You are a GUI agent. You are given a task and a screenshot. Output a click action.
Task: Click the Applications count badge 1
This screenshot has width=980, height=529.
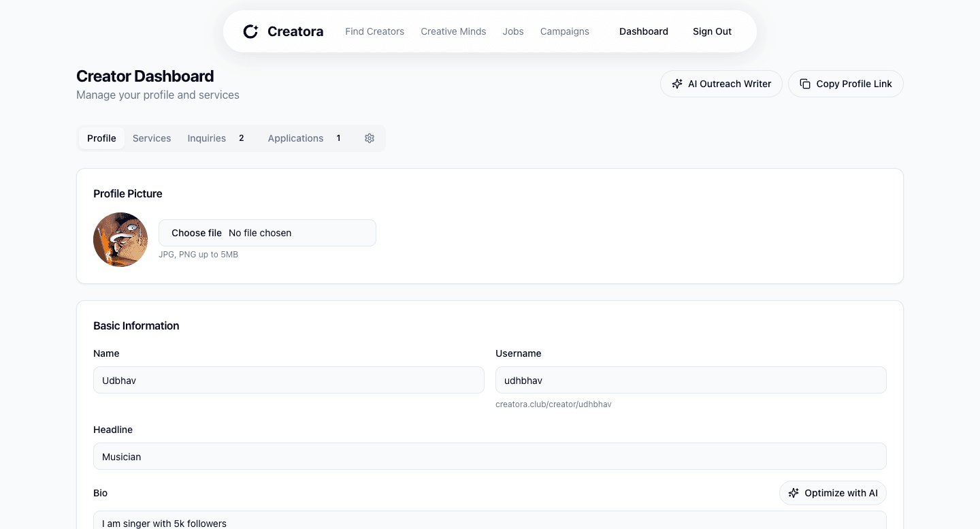338,138
